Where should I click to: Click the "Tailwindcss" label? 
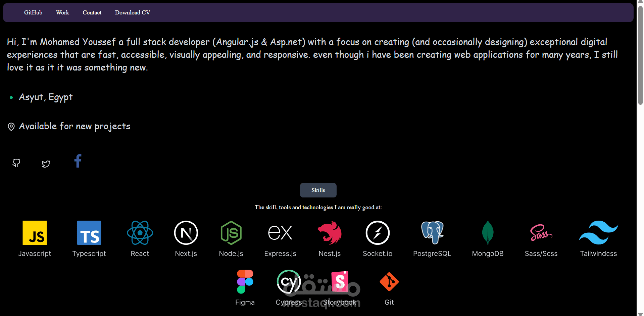pyautogui.click(x=599, y=254)
